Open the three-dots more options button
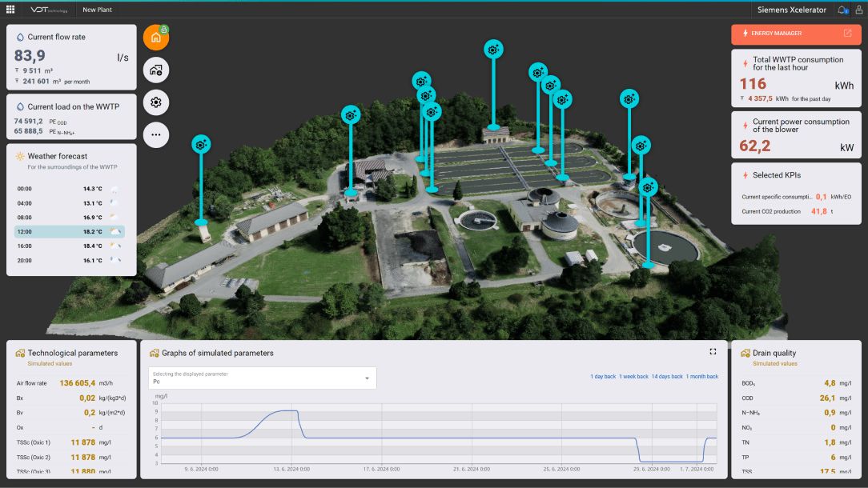This screenshot has height=488, width=868. pos(155,135)
